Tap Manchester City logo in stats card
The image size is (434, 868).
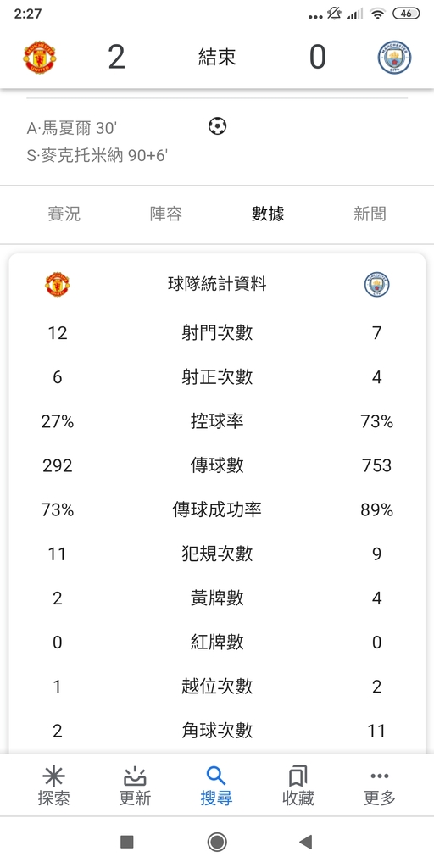(x=376, y=285)
